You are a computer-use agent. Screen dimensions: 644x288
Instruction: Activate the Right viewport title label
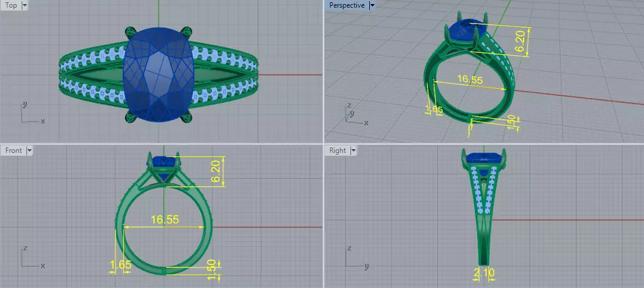point(338,150)
